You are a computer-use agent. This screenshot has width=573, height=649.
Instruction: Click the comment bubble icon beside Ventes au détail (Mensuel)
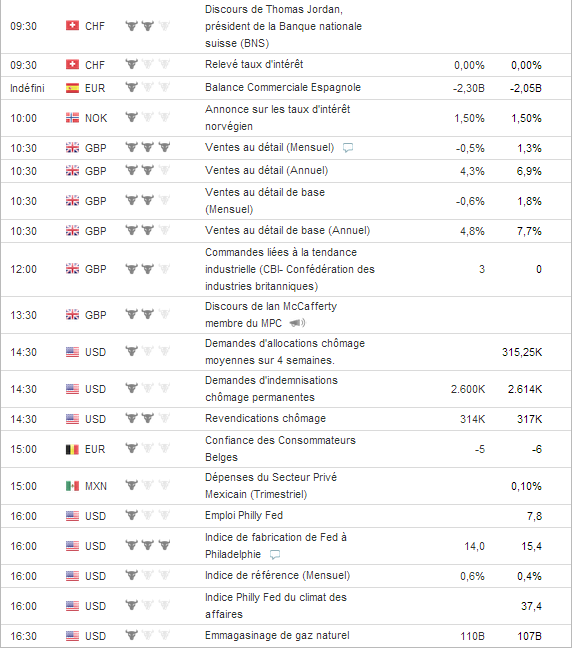point(348,148)
